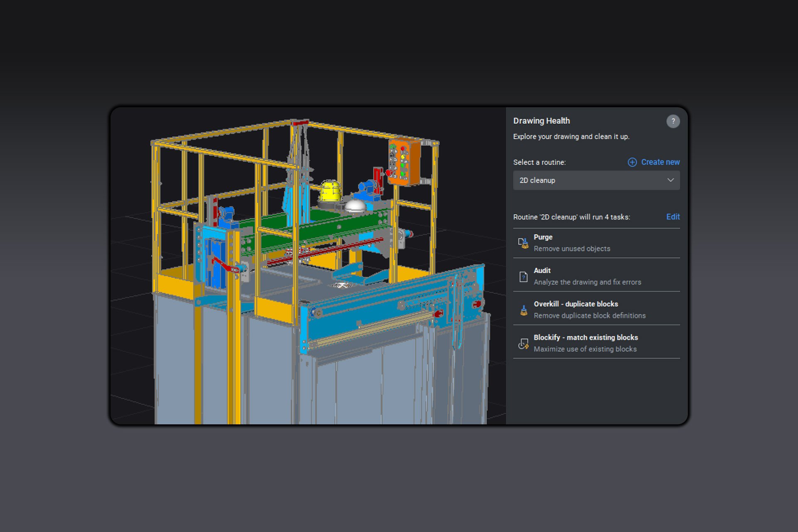Click the chevron on the 2D cleanup selector
Screen dimensions: 798x532
tap(670, 180)
